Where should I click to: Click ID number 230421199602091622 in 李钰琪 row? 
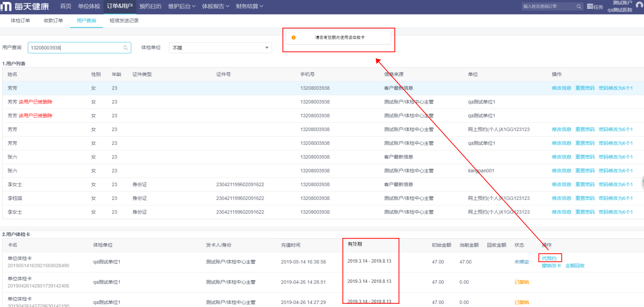click(240, 198)
